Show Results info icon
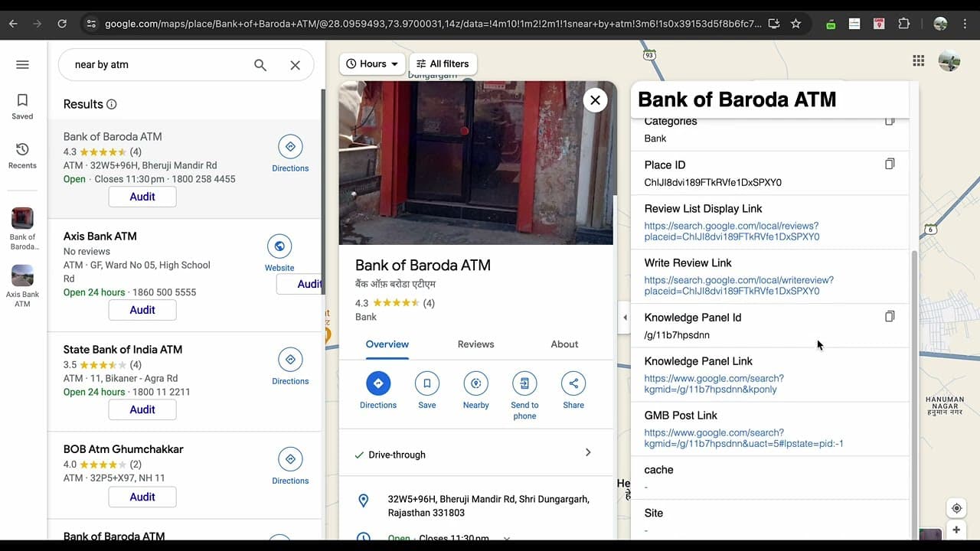The image size is (980, 551). pyautogui.click(x=112, y=104)
